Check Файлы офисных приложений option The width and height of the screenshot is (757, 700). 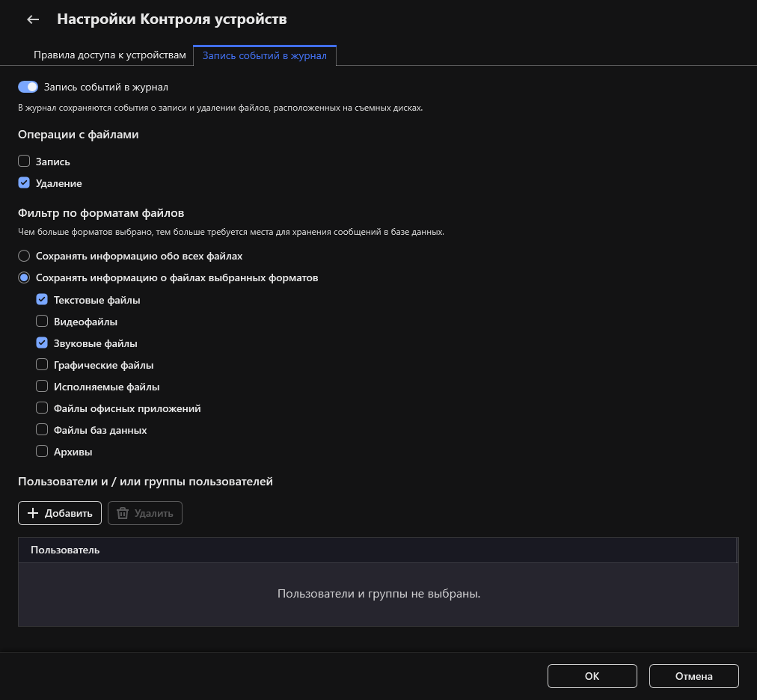42,408
